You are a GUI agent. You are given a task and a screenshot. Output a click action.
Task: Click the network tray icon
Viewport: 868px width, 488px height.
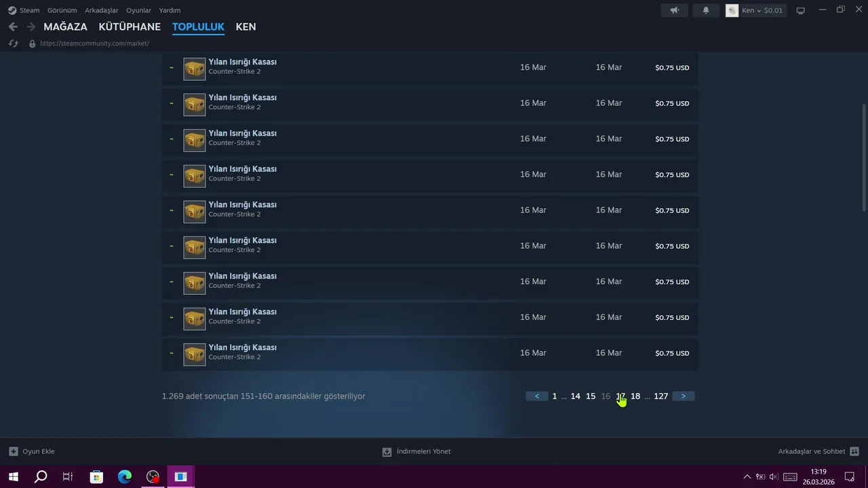[x=760, y=476]
